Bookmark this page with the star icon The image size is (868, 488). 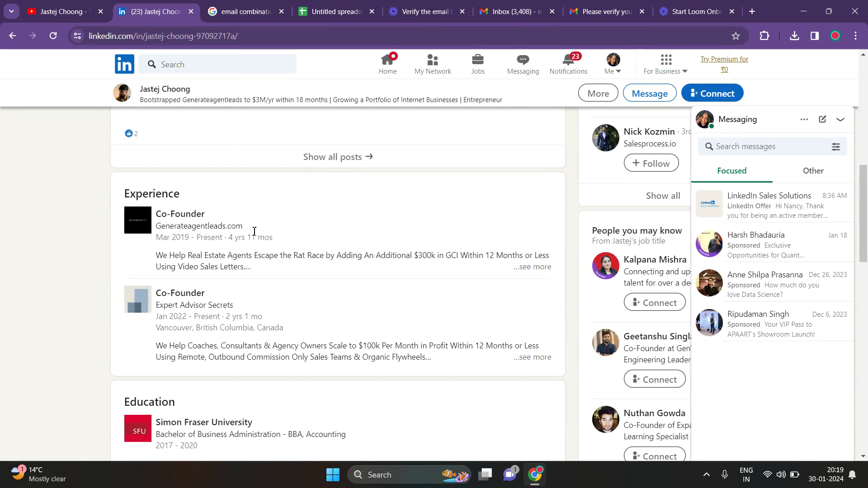[736, 36]
